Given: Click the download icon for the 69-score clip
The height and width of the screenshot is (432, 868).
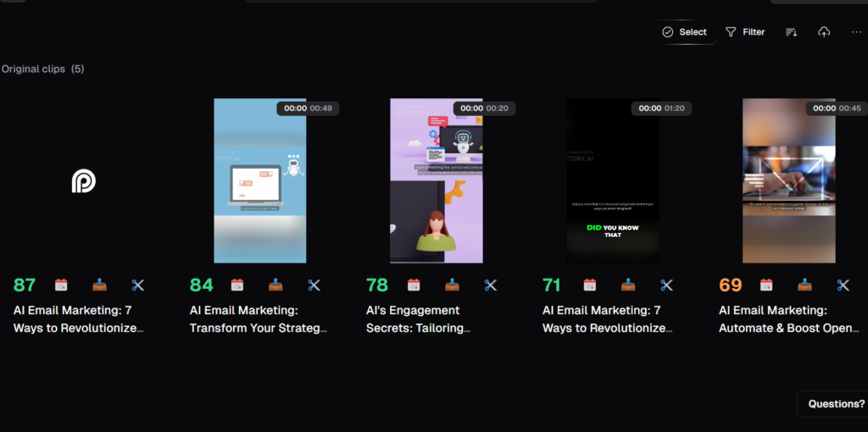Looking at the screenshot, I should pyautogui.click(x=804, y=285).
